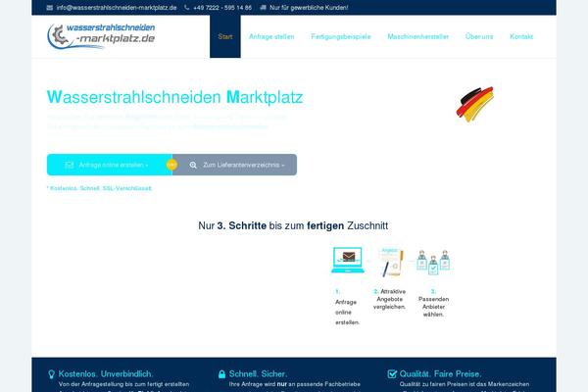Click step text 'Passenden Anbieter wählen.'
The image size is (588, 392).
433,307
